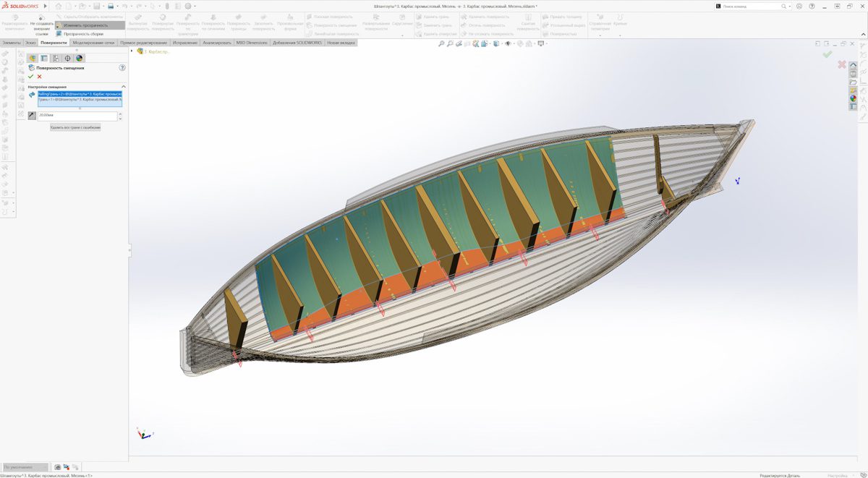Click the offset distance input field
The height and width of the screenshot is (478, 868).
click(x=77, y=115)
